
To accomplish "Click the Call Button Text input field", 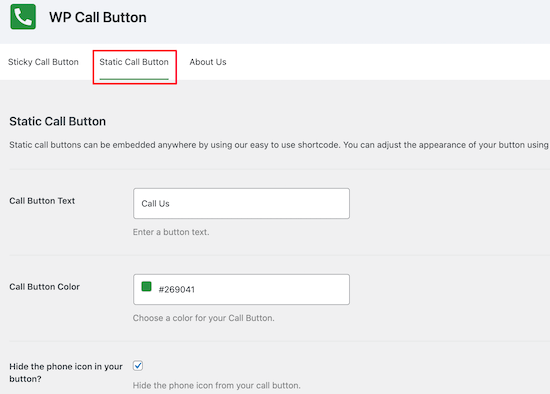I will (x=241, y=203).
